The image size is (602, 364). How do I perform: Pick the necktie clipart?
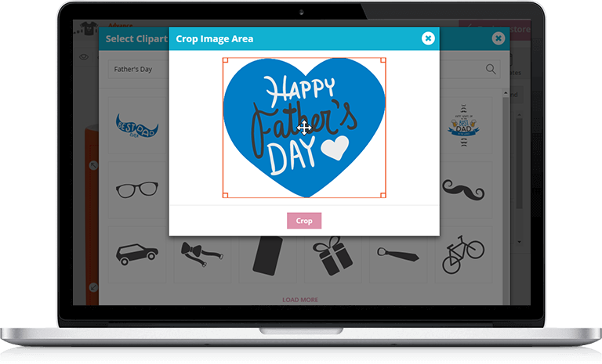397,254
